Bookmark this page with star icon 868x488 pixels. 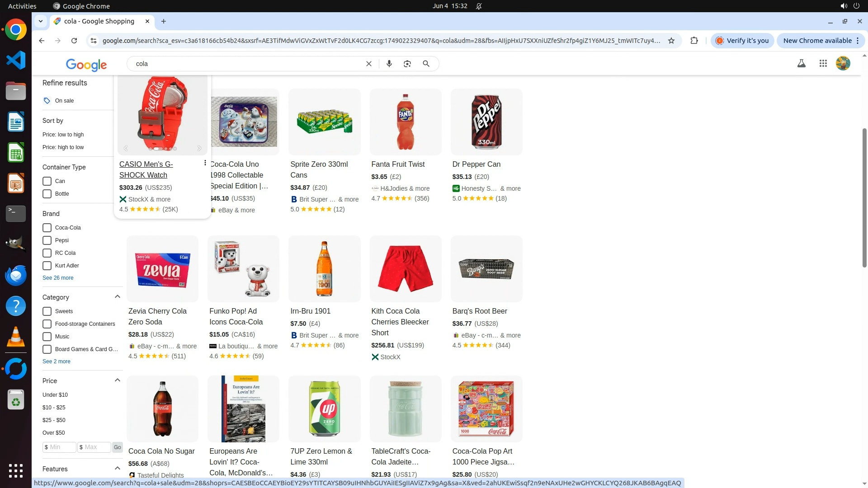[671, 41]
